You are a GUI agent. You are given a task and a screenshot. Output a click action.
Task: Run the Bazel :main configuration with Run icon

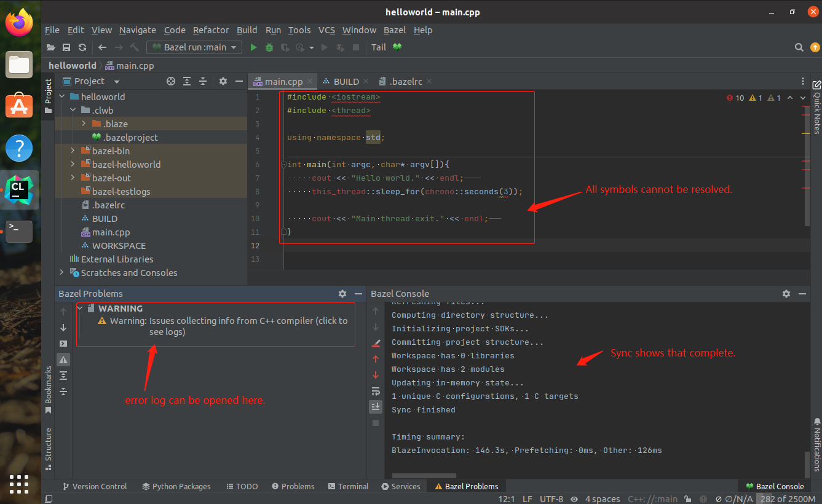(253, 47)
